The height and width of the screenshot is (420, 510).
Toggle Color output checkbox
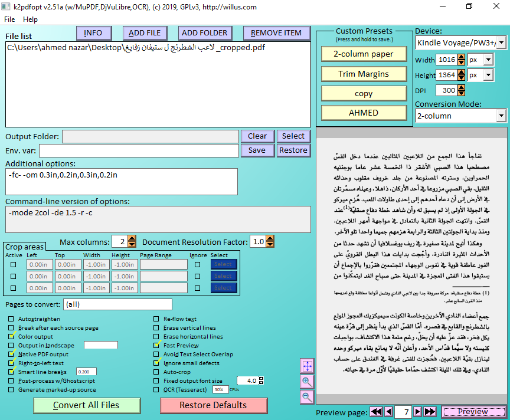(x=11, y=336)
